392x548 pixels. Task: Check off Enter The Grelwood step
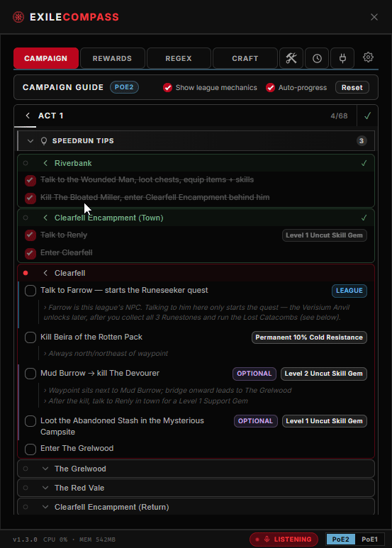point(30,449)
